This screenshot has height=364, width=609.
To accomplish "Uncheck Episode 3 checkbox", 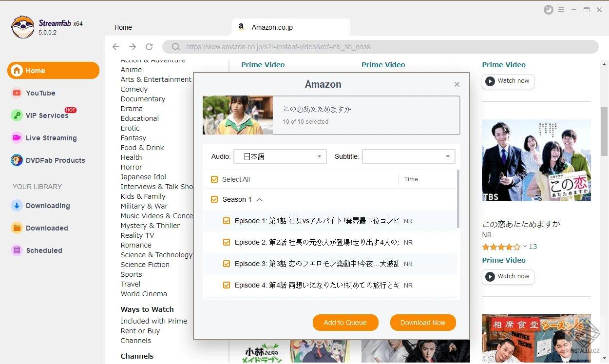I will click(226, 264).
